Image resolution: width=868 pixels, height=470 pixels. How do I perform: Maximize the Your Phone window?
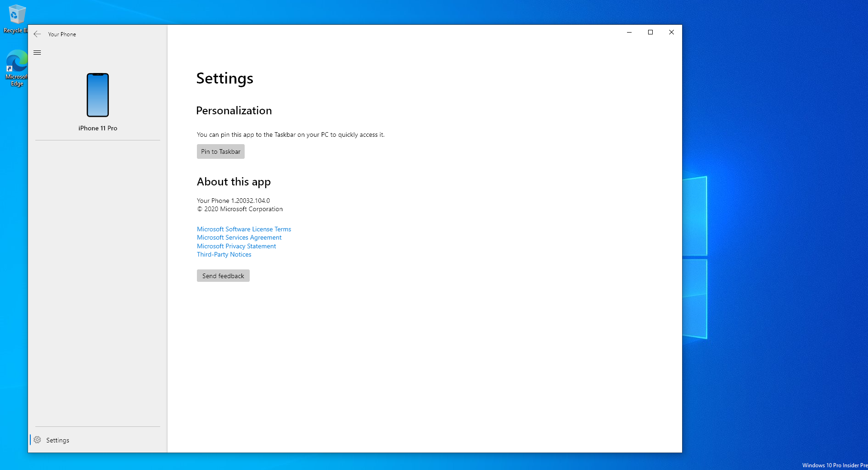tap(650, 32)
